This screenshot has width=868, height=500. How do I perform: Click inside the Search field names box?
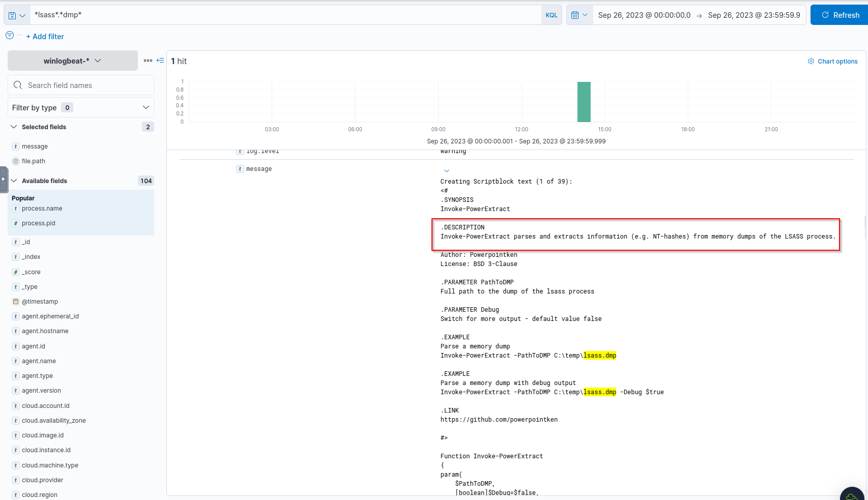tap(86, 85)
